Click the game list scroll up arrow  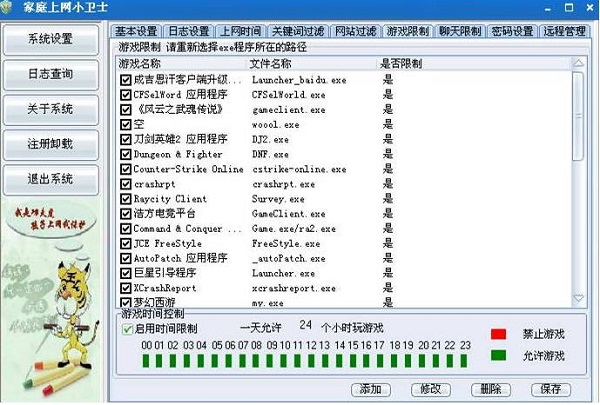point(578,64)
